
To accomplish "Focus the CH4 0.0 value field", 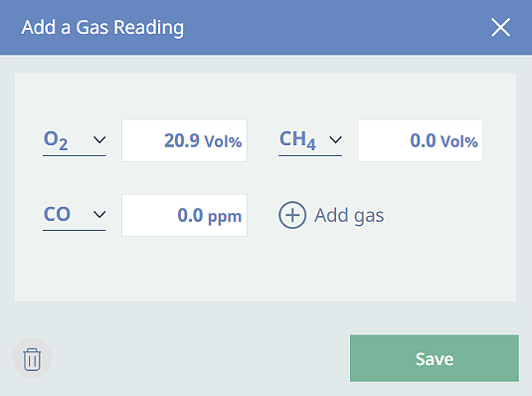I will tap(420, 140).
